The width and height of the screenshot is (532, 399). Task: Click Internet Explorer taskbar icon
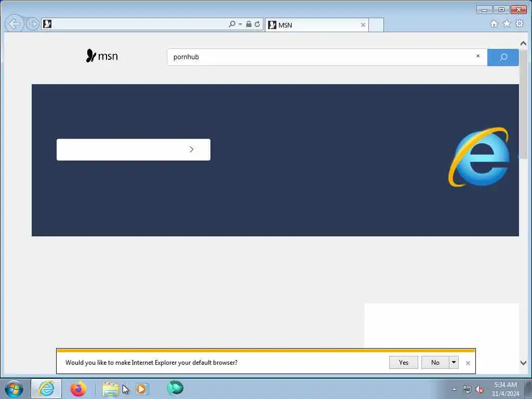(46, 389)
